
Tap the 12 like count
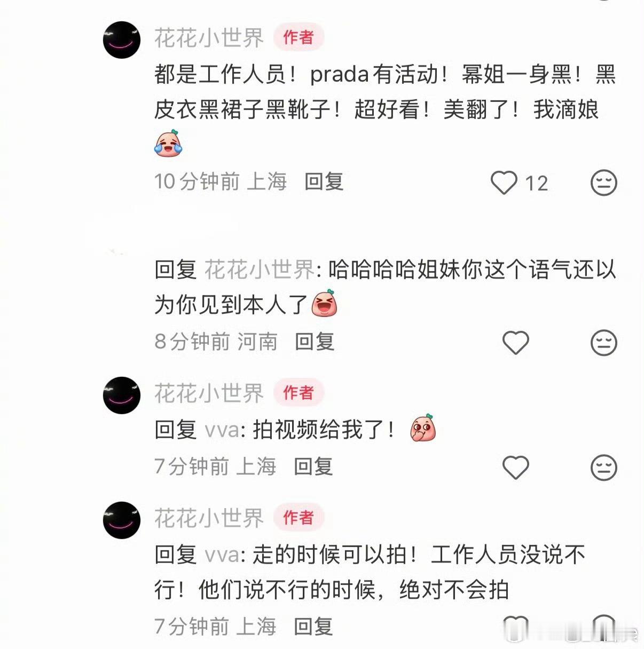(536, 184)
